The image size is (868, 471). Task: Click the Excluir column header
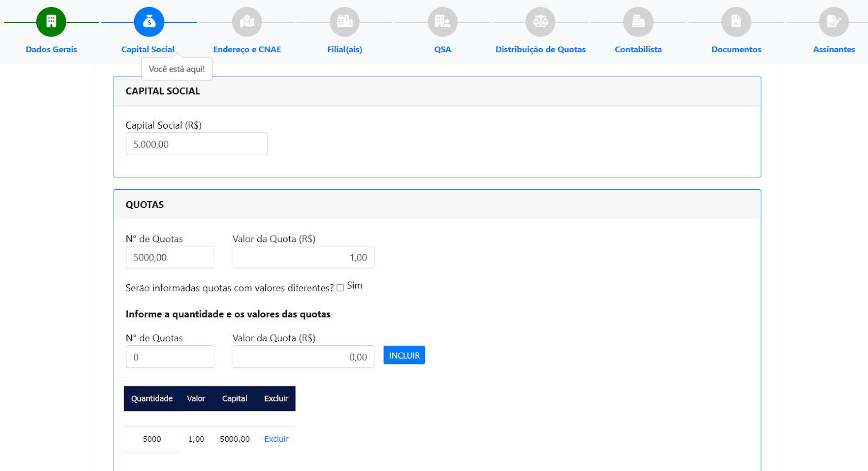click(276, 398)
